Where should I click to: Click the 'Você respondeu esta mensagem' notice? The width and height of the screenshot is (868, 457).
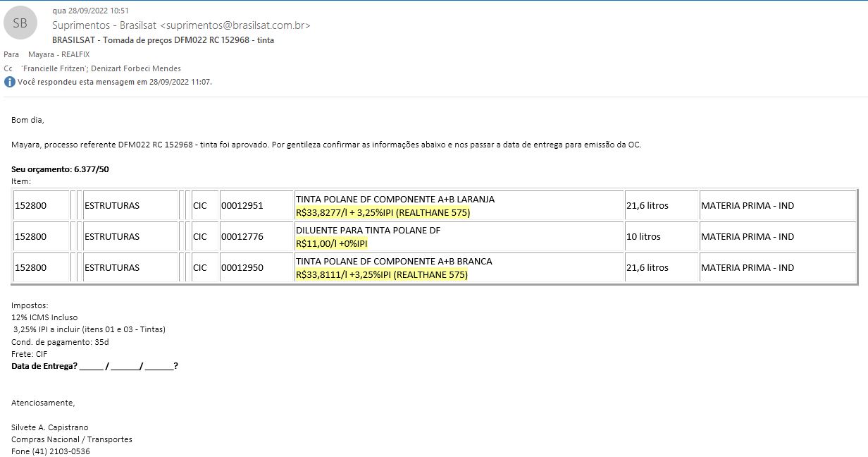tap(115, 82)
